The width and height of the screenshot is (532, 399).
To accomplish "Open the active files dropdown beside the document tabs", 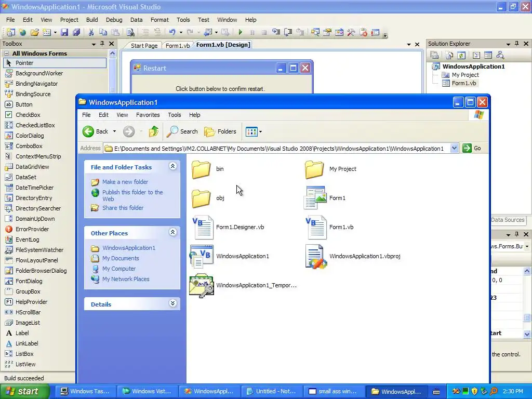I will point(409,45).
